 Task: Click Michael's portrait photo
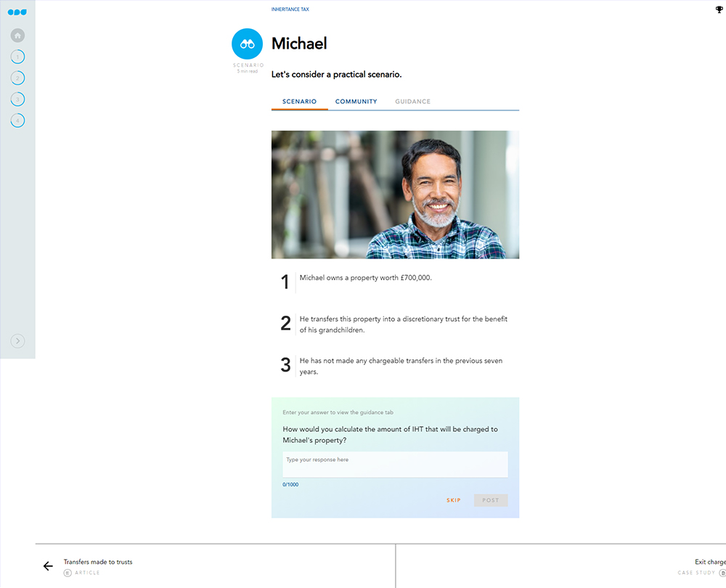tap(395, 195)
